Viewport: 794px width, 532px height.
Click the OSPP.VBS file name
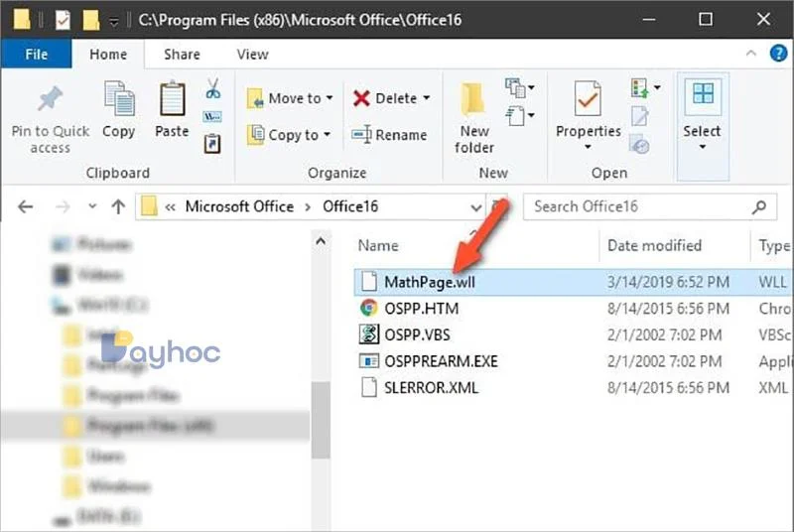pos(417,335)
